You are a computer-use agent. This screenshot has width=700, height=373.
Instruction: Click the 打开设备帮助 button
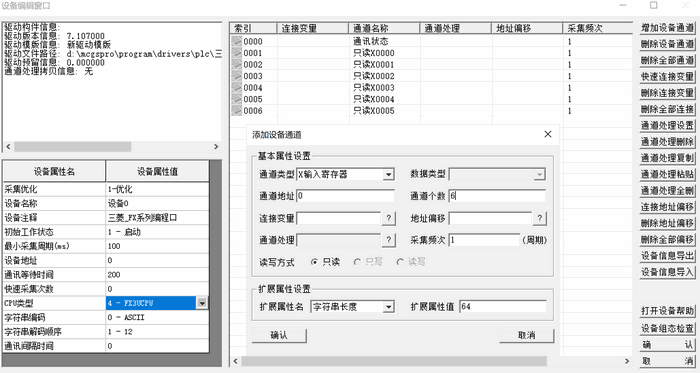[x=667, y=311]
